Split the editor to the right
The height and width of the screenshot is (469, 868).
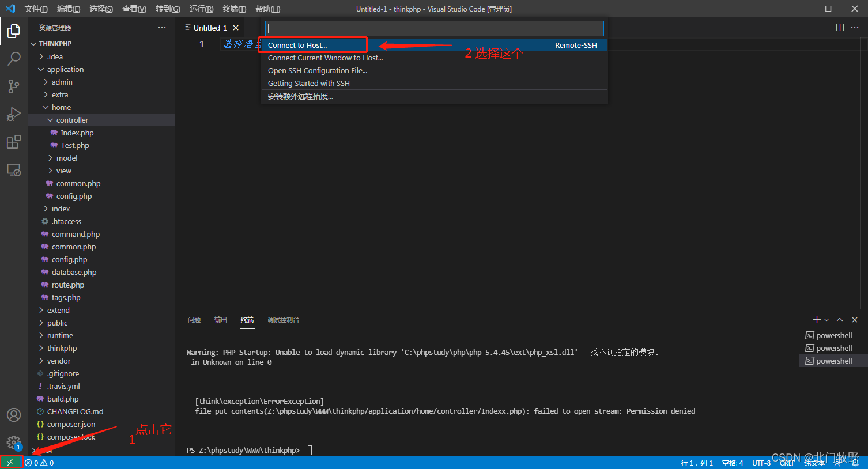[x=840, y=28]
